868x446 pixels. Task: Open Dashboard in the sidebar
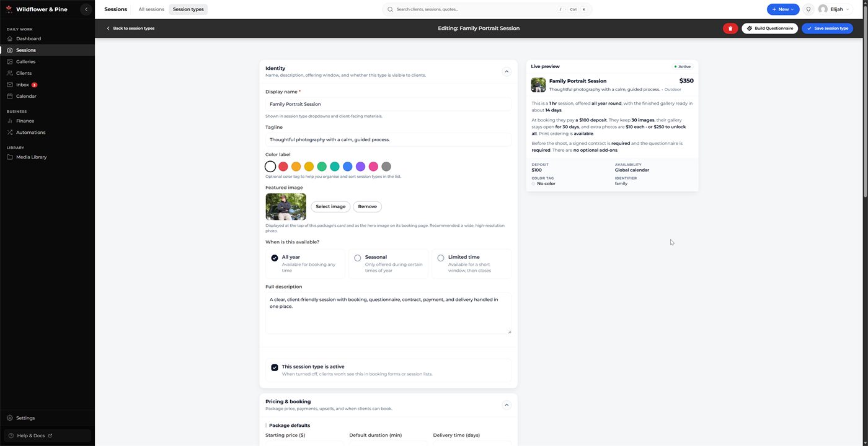coord(47,38)
